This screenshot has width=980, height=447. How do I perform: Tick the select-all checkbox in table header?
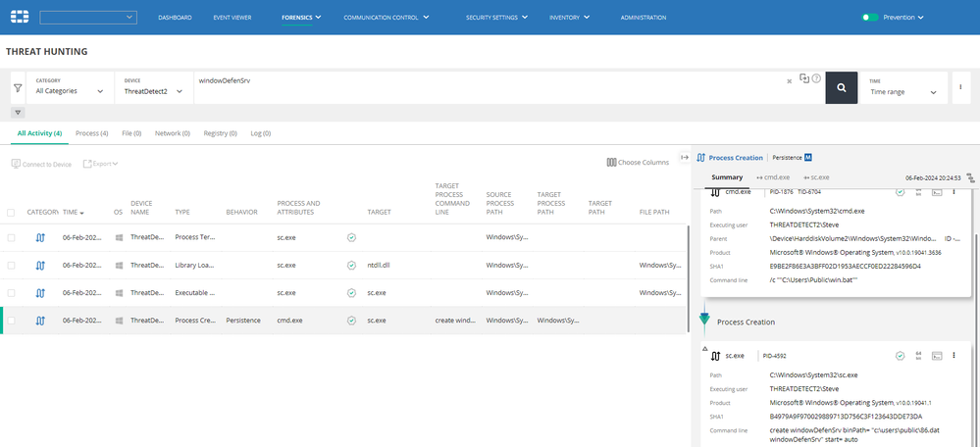tap(11, 212)
